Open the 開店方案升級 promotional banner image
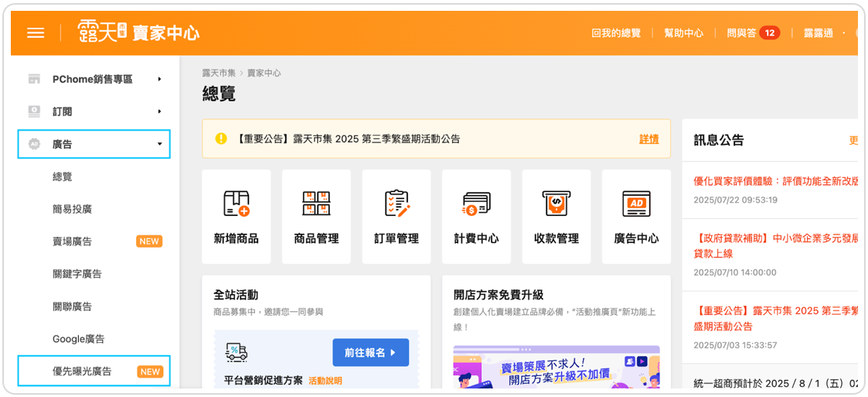The image size is (868, 397). [556, 368]
